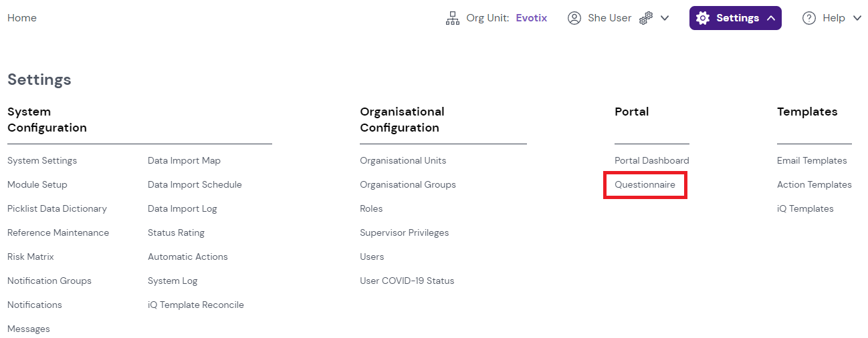The height and width of the screenshot is (338, 868).
Task: Select Organisational Units
Action: (403, 160)
